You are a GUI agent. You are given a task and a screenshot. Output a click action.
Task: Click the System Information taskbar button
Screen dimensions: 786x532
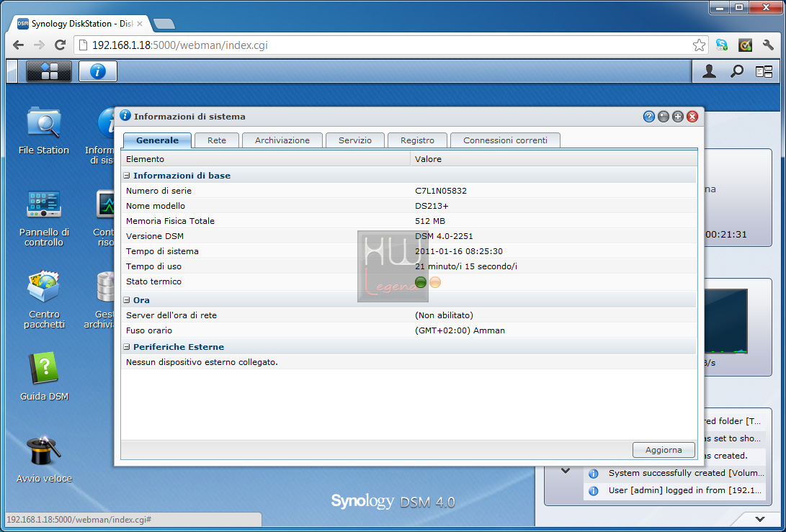click(x=98, y=71)
